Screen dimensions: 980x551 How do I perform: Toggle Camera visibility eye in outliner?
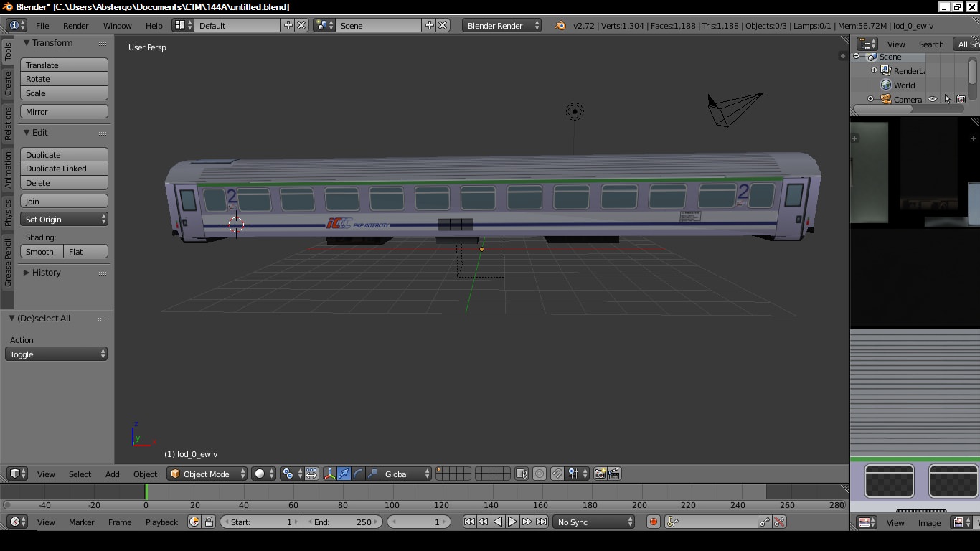933,99
